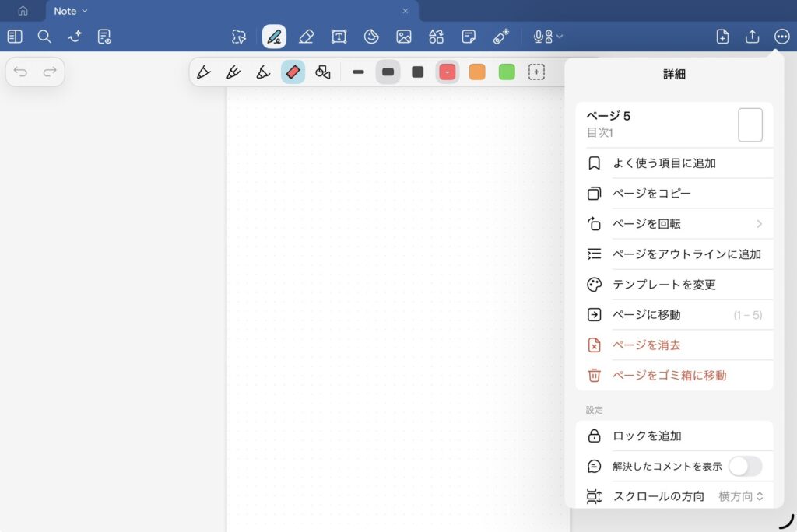Select the thinnest stroke width option
Viewport: 797px width, 532px height.
pos(358,72)
